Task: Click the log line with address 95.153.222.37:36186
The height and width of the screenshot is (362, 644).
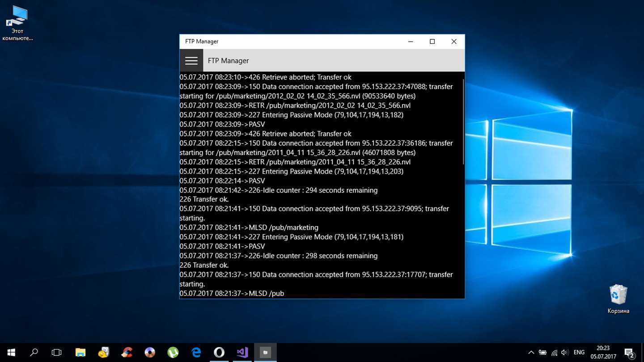Action: click(316, 143)
